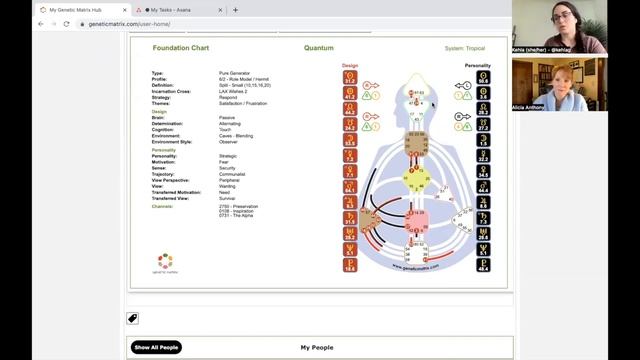640x360 pixels.
Task: Select the Design Neptune tile
Action: click(350, 249)
